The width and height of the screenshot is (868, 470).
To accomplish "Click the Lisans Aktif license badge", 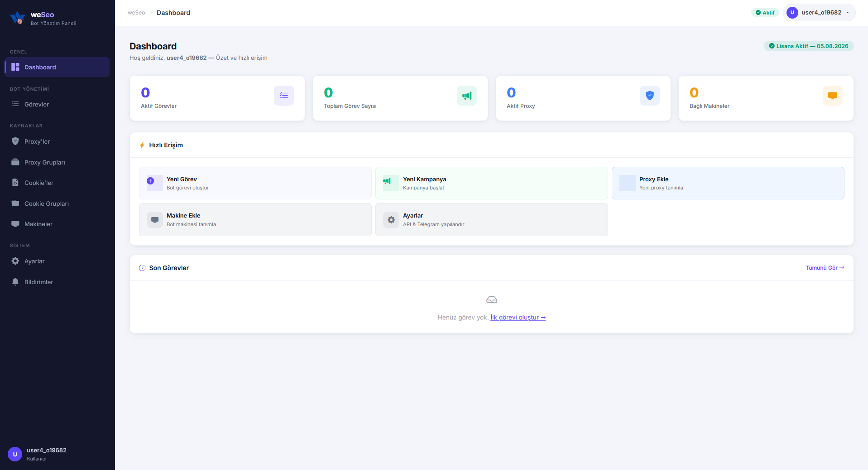I will [x=809, y=46].
